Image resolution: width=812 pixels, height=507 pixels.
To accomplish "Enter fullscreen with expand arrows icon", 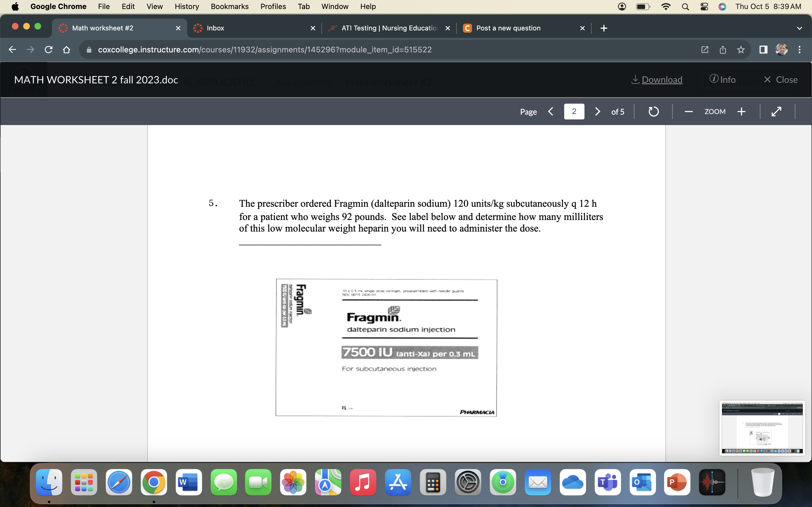I will click(x=776, y=112).
